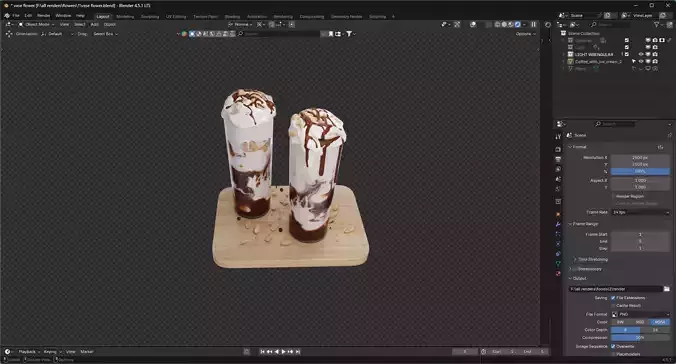
Task: Open the PNG file format dropdown
Action: tap(641, 314)
